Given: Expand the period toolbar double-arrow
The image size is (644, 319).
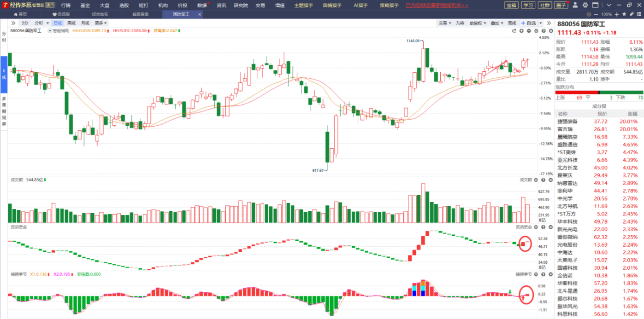Looking at the screenshot, I should (13, 23).
